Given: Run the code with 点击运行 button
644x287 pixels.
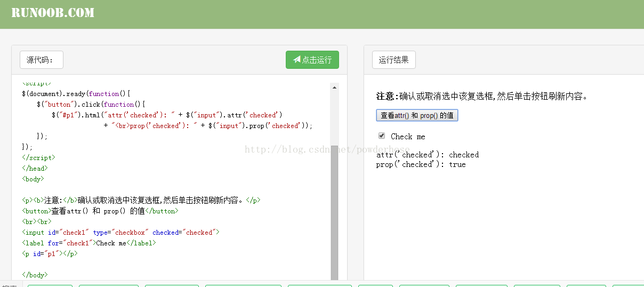Looking at the screenshot, I should [x=312, y=60].
